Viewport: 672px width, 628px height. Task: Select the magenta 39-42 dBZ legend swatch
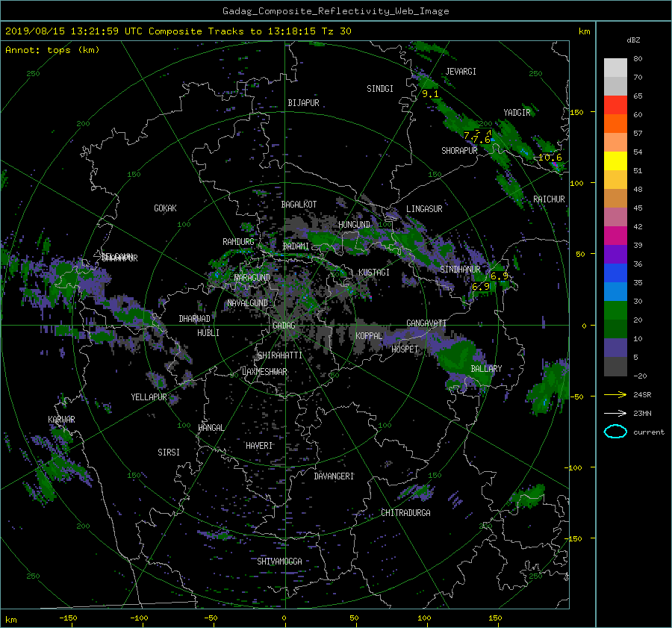pos(615,236)
